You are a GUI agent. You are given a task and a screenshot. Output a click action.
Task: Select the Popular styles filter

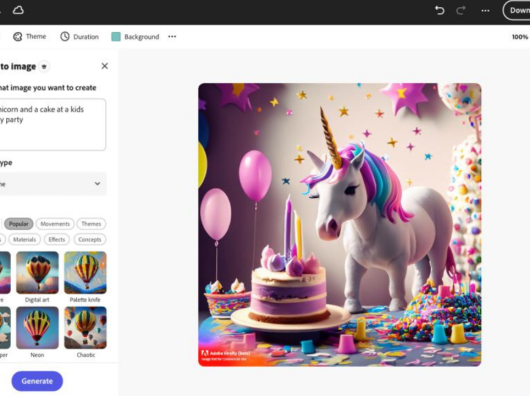[x=19, y=224]
